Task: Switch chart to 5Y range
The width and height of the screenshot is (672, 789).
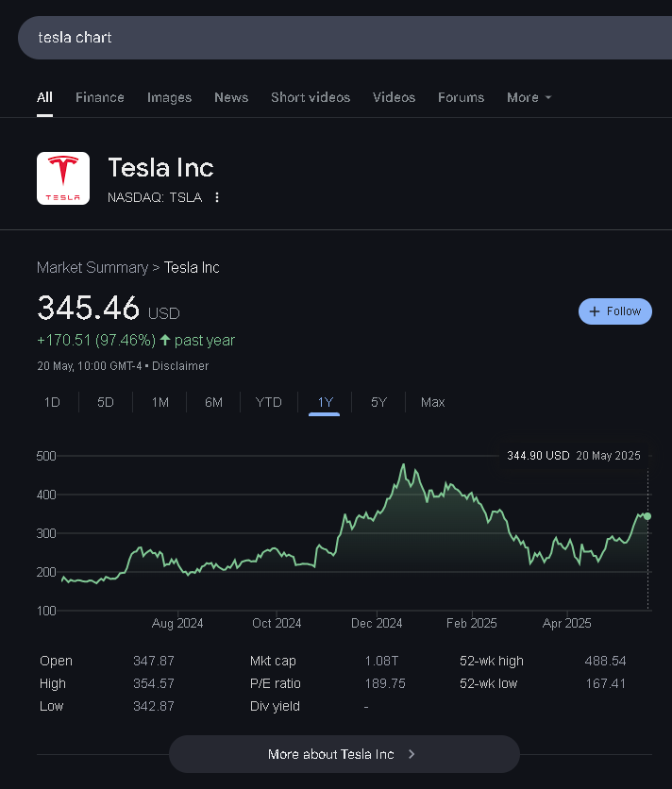Action: point(378,402)
